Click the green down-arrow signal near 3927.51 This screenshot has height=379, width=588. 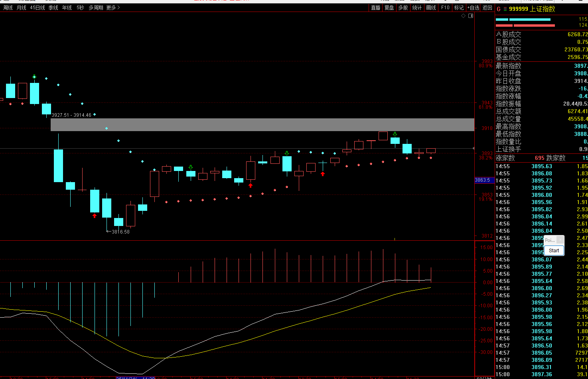(34, 77)
